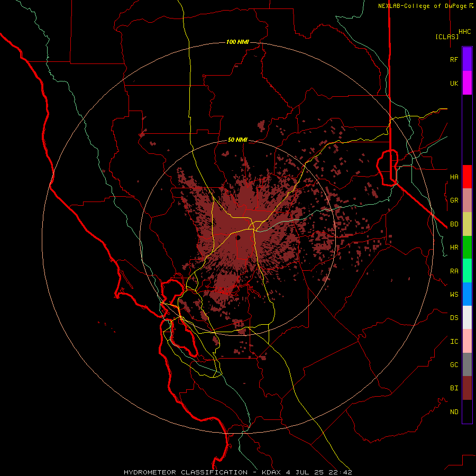Select the GR legend color block
Viewport: 476px width, 476px height.
467,200
